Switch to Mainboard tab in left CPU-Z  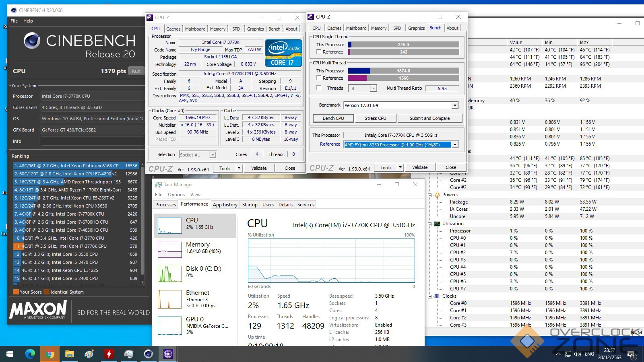click(x=195, y=29)
